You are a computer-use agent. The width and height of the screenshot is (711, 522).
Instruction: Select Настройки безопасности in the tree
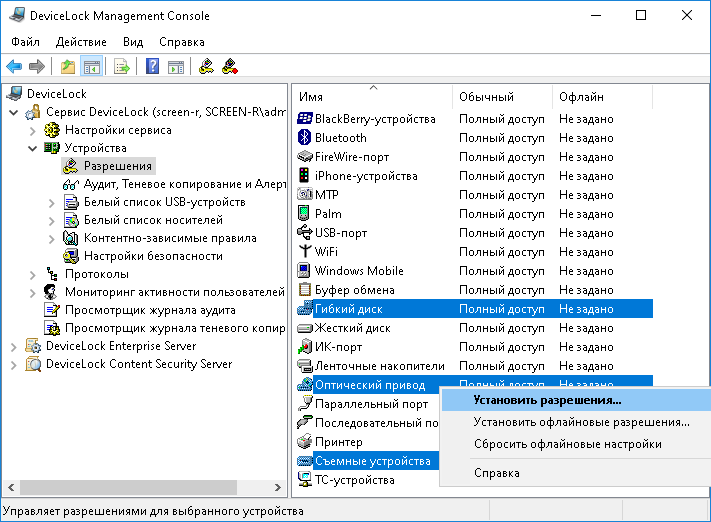coord(152,256)
